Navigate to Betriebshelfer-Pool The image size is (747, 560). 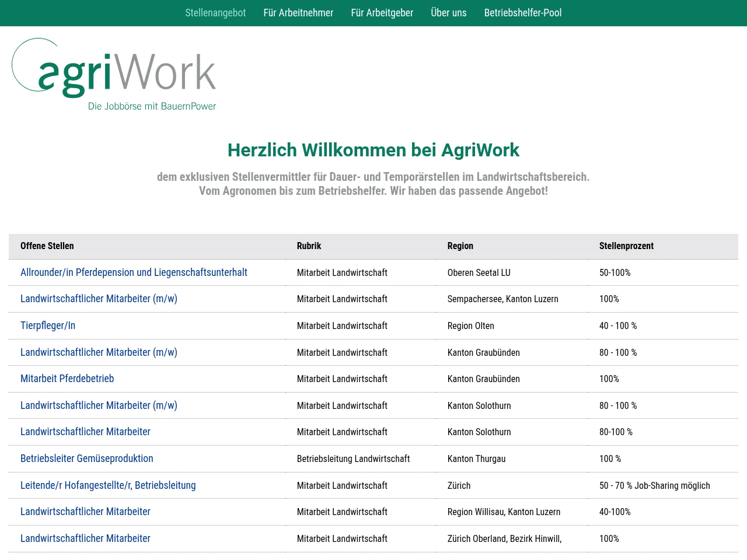pos(523,13)
